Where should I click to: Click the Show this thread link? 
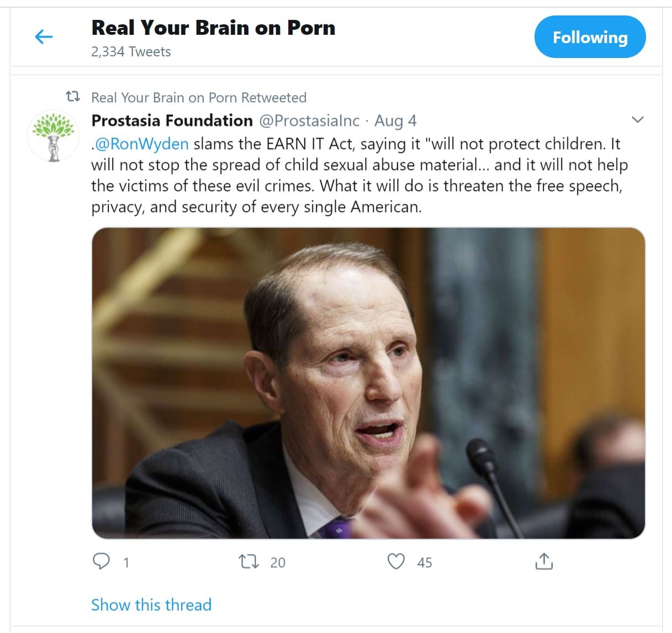point(151,605)
